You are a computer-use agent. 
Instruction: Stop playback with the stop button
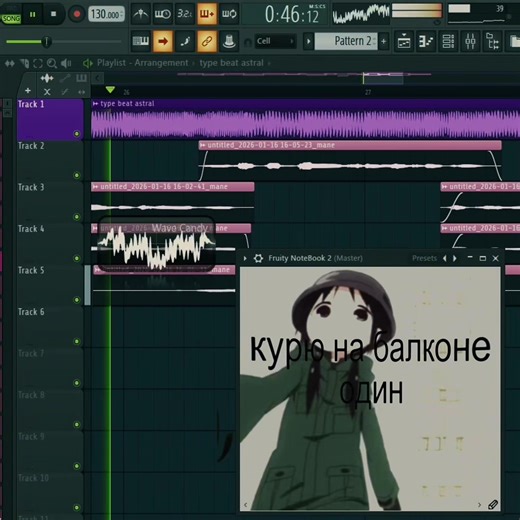click(x=53, y=14)
